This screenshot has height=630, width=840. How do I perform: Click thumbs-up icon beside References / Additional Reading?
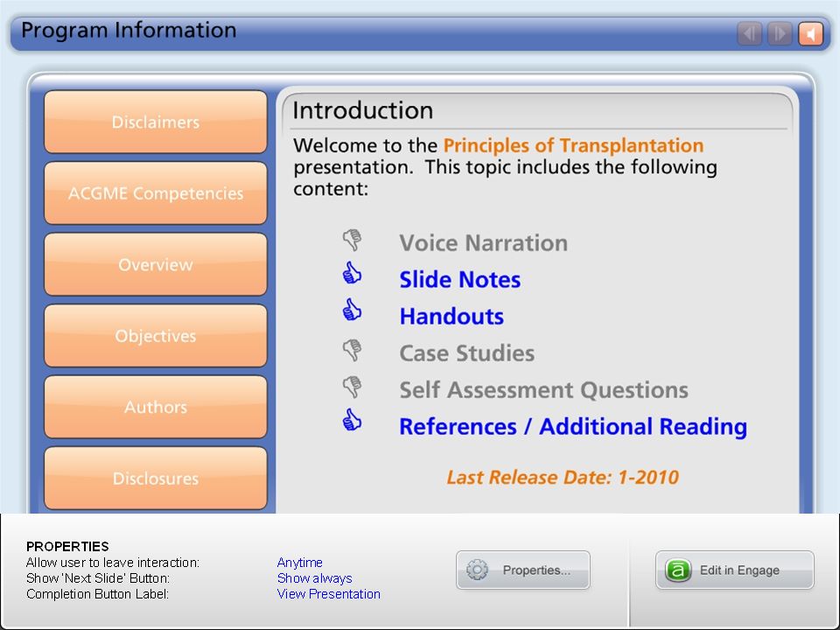point(352,420)
